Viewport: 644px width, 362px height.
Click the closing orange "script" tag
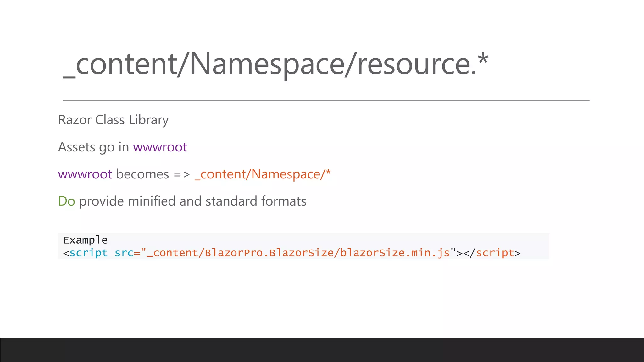pyautogui.click(x=495, y=253)
